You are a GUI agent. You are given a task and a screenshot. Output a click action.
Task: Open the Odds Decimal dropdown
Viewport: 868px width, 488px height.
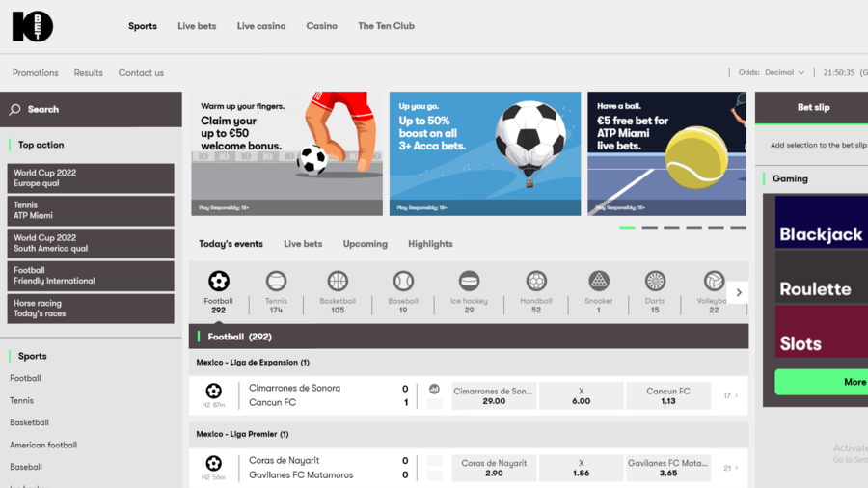[x=772, y=73]
